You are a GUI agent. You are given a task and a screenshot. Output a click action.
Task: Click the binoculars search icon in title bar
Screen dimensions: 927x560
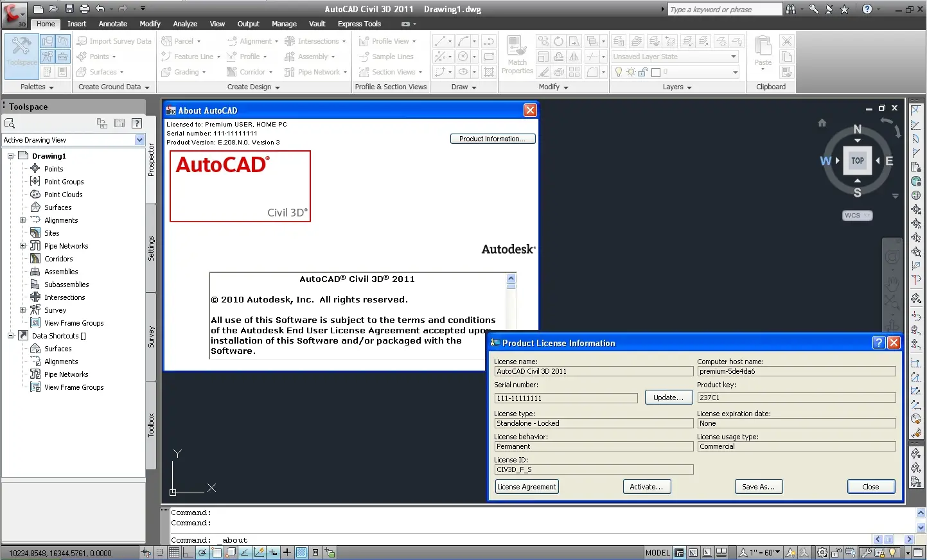[791, 9]
